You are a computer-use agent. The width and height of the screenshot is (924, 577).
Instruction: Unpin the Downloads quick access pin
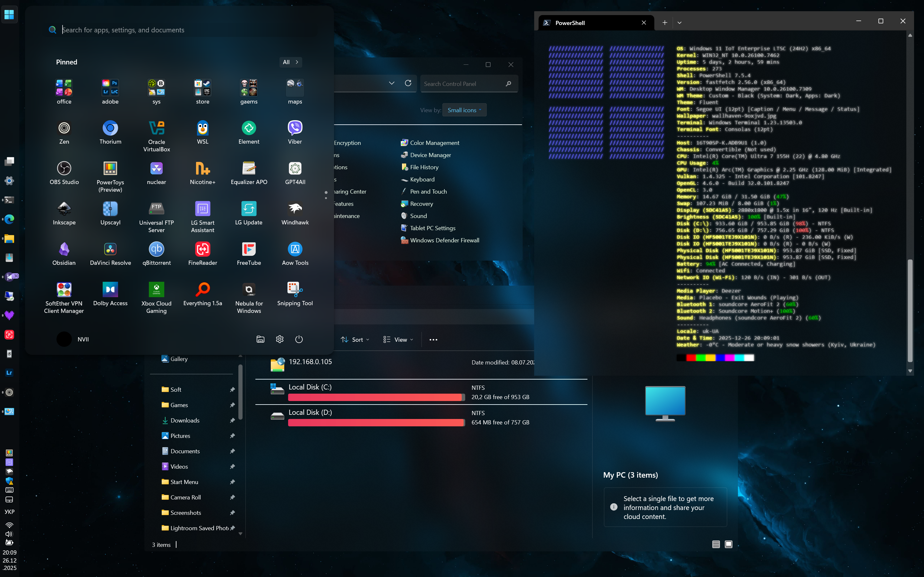[232, 421]
